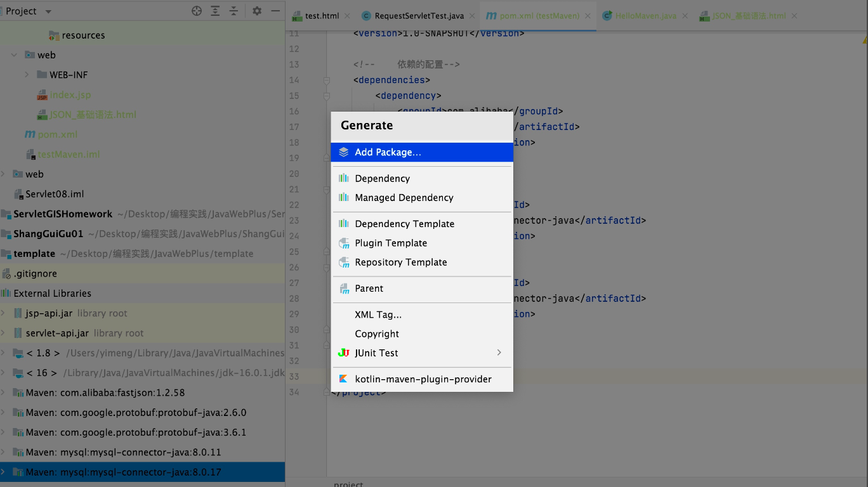Image resolution: width=868 pixels, height=487 pixels.
Task: Open the Project panel settings gear
Action: [x=257, y=11]
